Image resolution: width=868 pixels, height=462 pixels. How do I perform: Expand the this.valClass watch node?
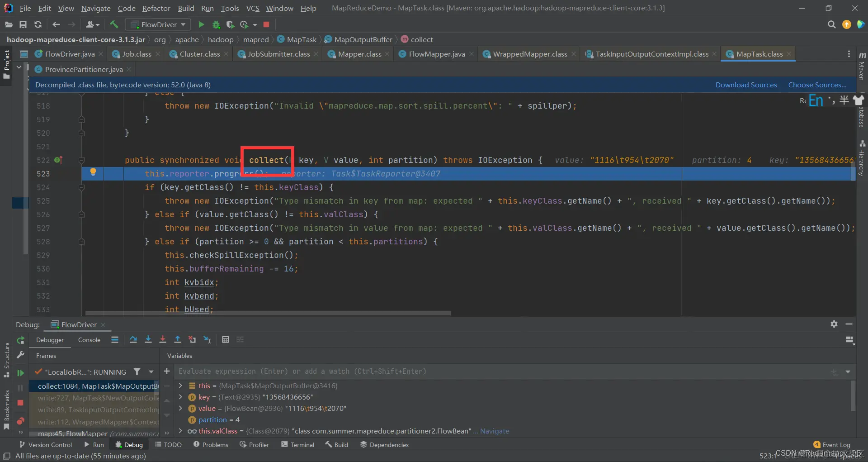(180, 431)
